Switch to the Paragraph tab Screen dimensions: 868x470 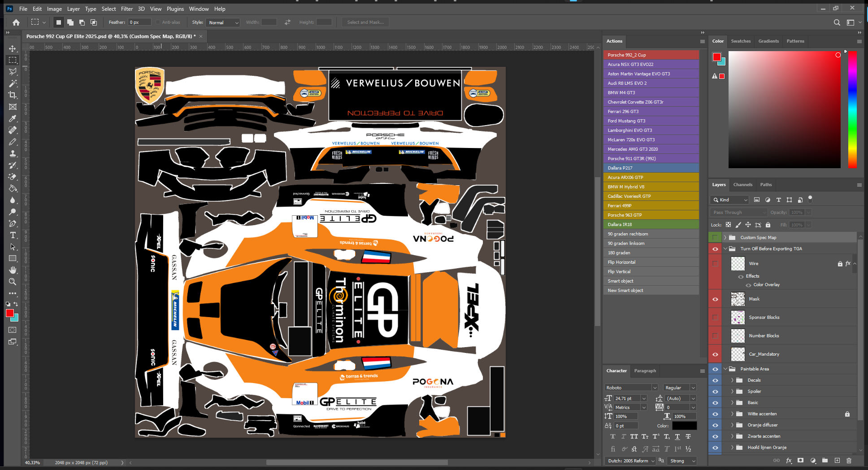645,371
